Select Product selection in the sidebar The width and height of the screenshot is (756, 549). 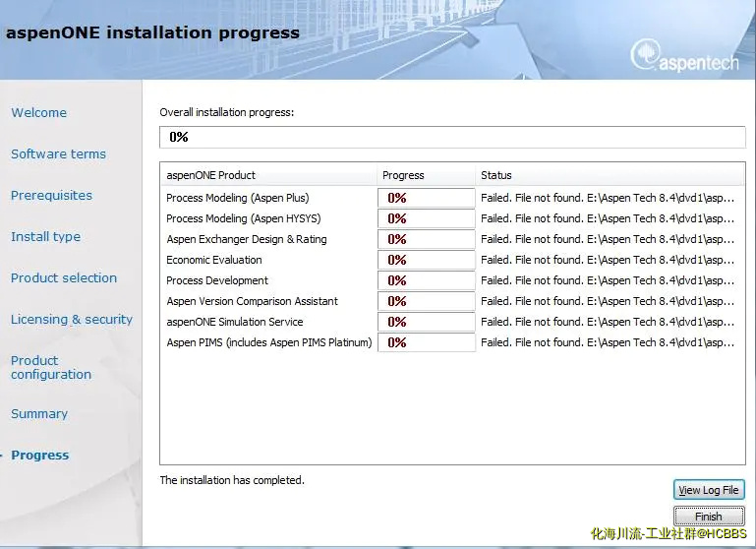click(64, 277)
